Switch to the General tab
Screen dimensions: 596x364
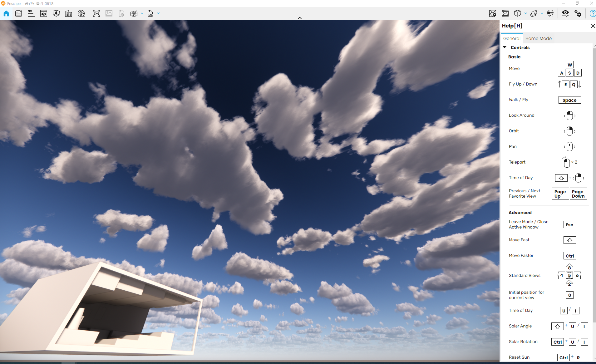coord(512,38)
